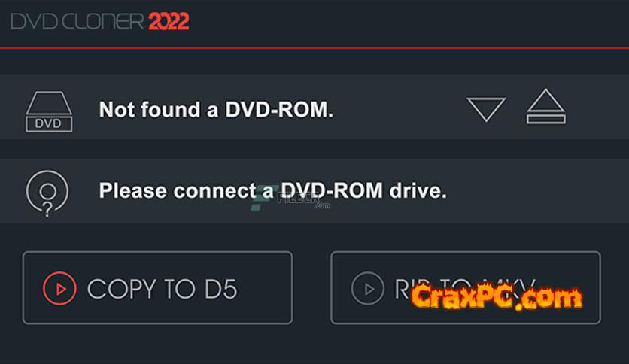Click the COPY TO D5 label text
This screenshot has width=629, height=364.
[163, 289]
